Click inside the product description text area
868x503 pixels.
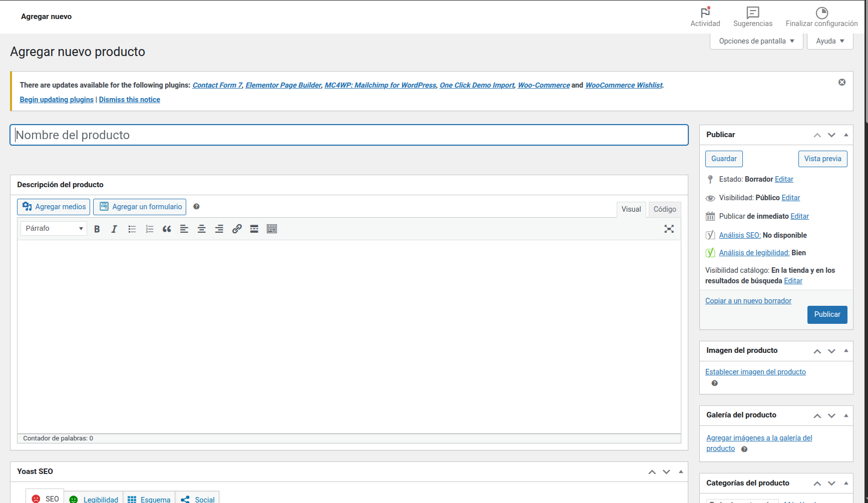pos(349,336)
